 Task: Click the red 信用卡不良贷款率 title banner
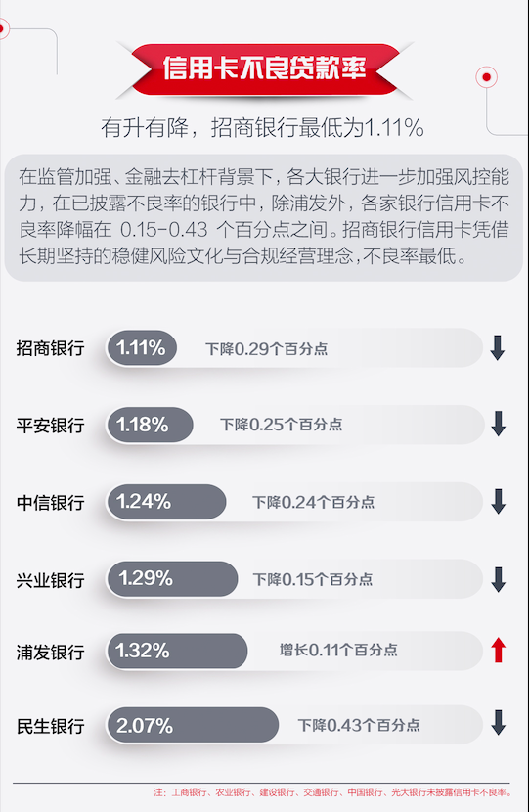(264, 68)
